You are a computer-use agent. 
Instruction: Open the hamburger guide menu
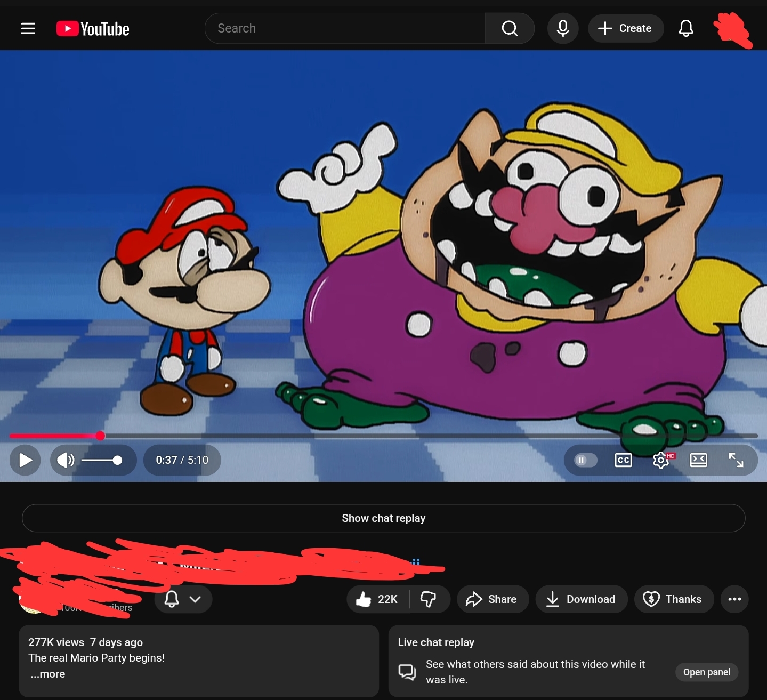[28, 28]
